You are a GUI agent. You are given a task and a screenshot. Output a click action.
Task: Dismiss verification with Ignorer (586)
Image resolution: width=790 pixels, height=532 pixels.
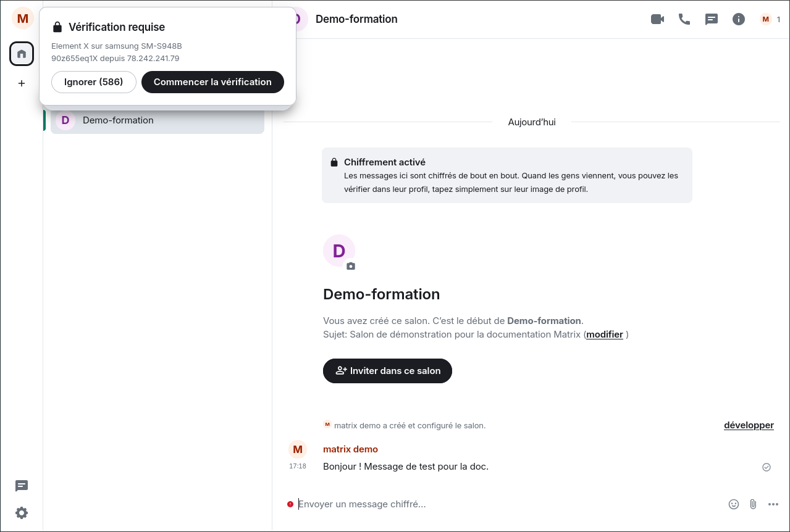click(94, 82)
